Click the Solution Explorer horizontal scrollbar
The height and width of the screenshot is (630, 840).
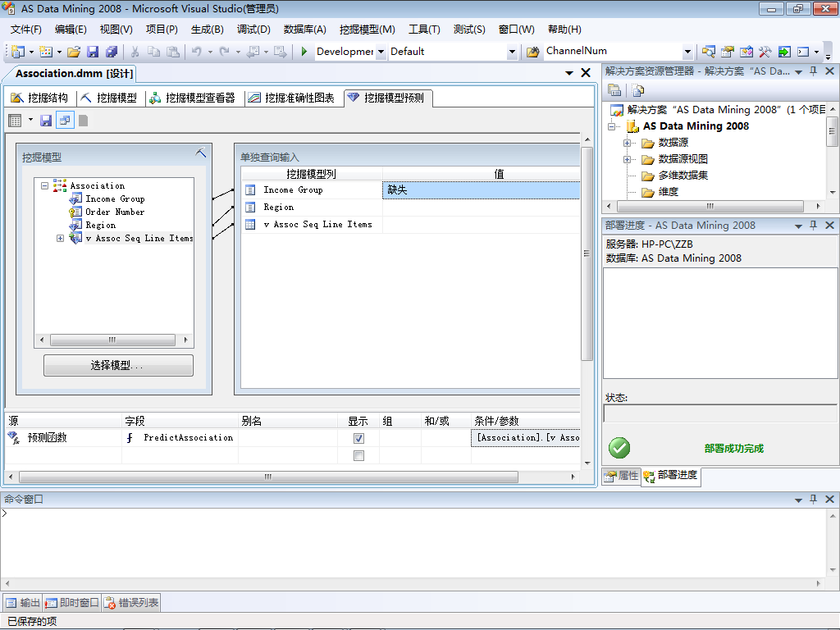710,206
